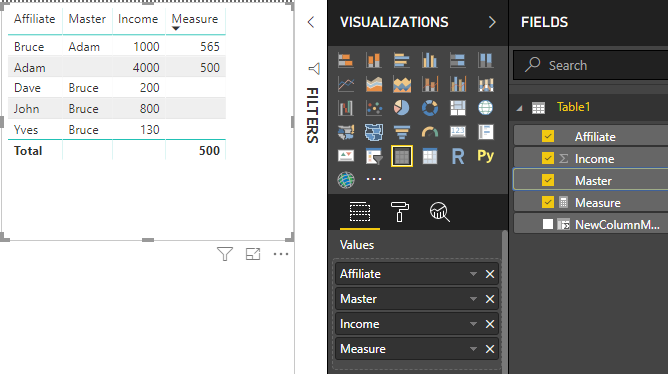This screenshot has width=668, height=374.
Task: Sort by the Master column header
Action: [87, 19]
